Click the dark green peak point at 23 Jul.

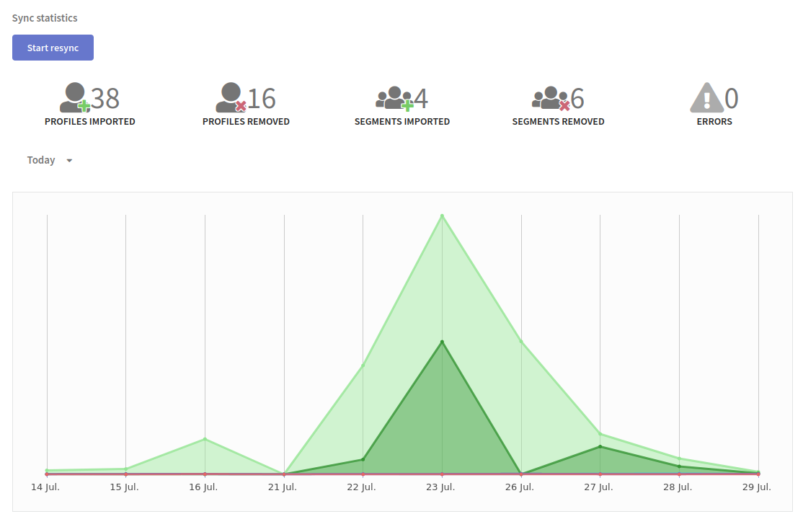coord(442,342)
